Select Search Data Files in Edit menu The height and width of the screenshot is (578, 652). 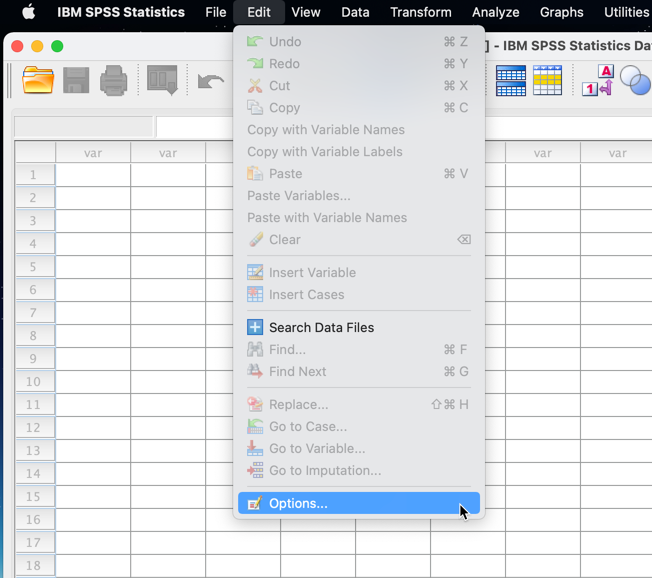pyautogui.click(x=358, y=327)
